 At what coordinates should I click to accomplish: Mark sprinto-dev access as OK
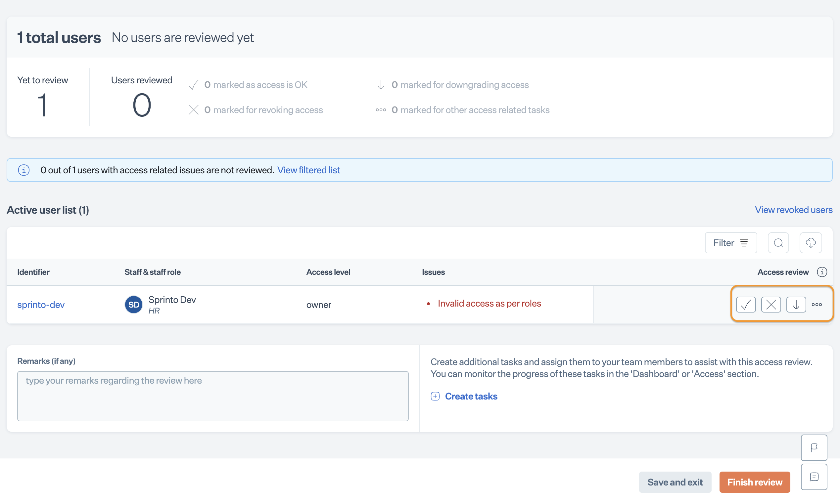tap(746, 304)
